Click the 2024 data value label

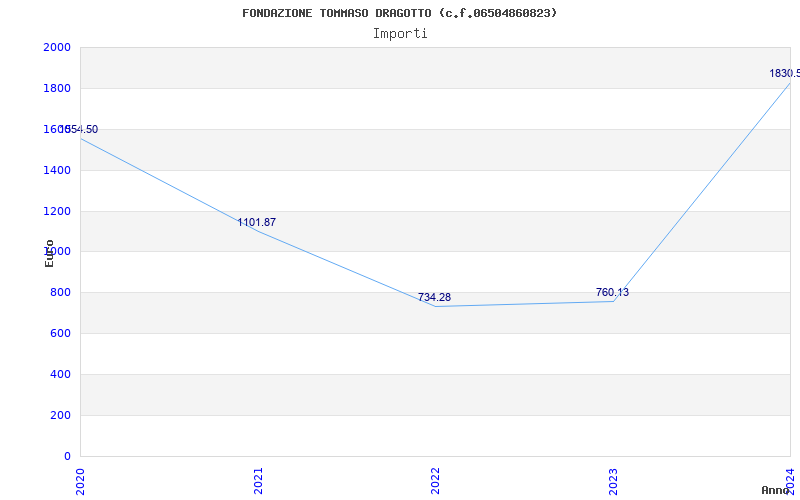point(785,73)
